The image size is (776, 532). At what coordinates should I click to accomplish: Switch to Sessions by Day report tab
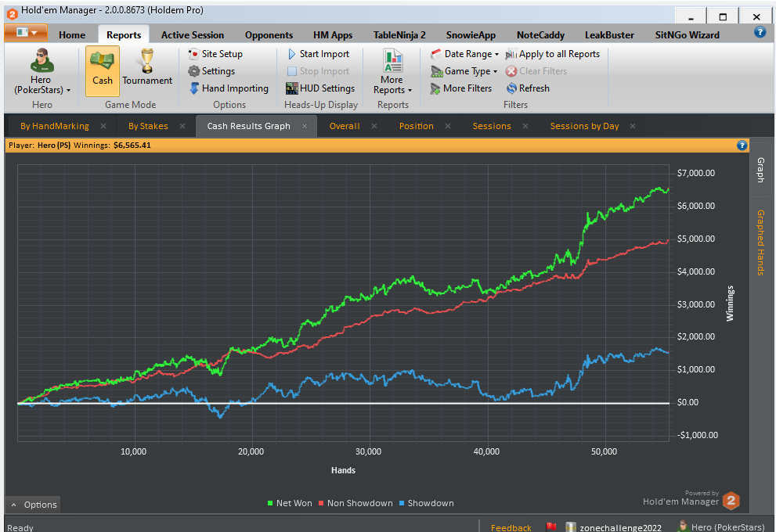pos(584,126)
